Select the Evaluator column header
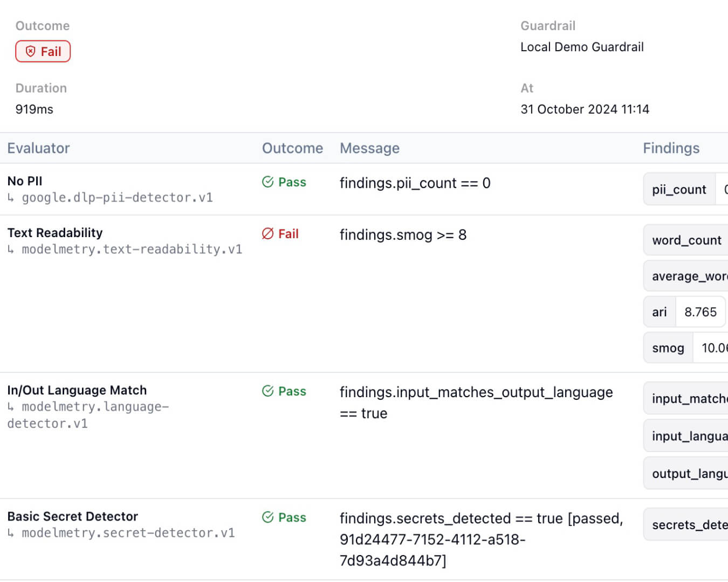 [x=38, y=148]
